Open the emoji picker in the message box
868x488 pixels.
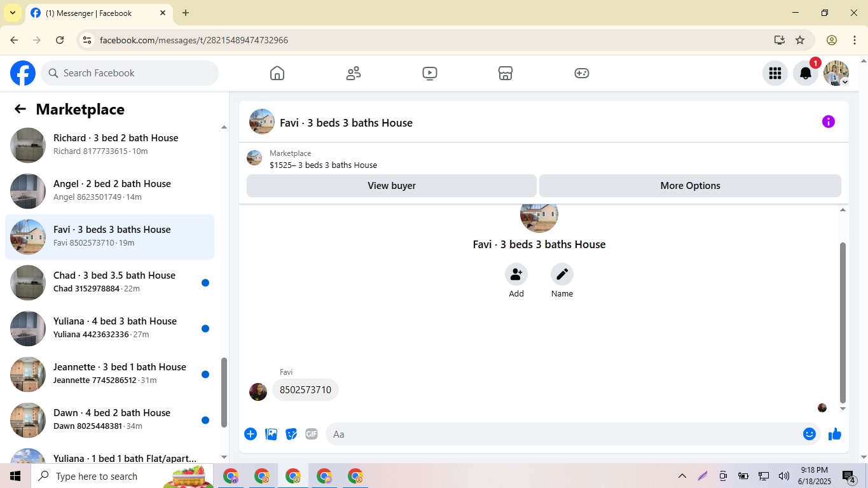pyautogui.click(x=809, y=434)
